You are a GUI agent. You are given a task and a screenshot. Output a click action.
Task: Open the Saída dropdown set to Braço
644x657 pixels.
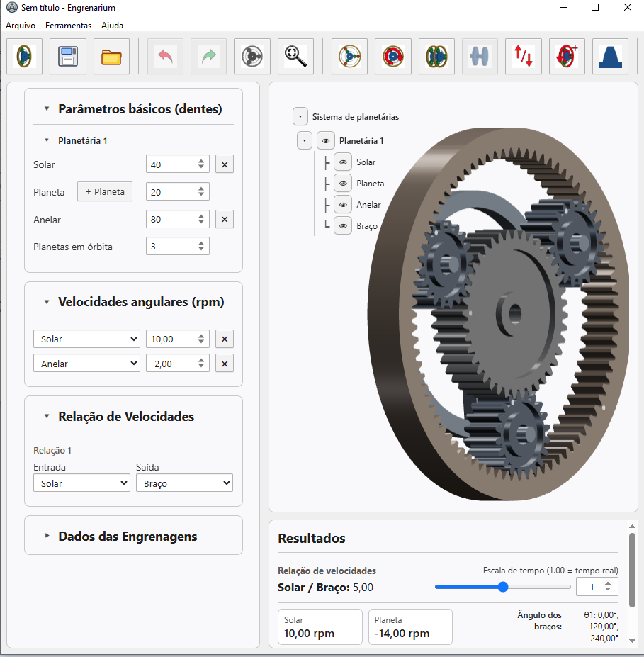click(184, 483)
